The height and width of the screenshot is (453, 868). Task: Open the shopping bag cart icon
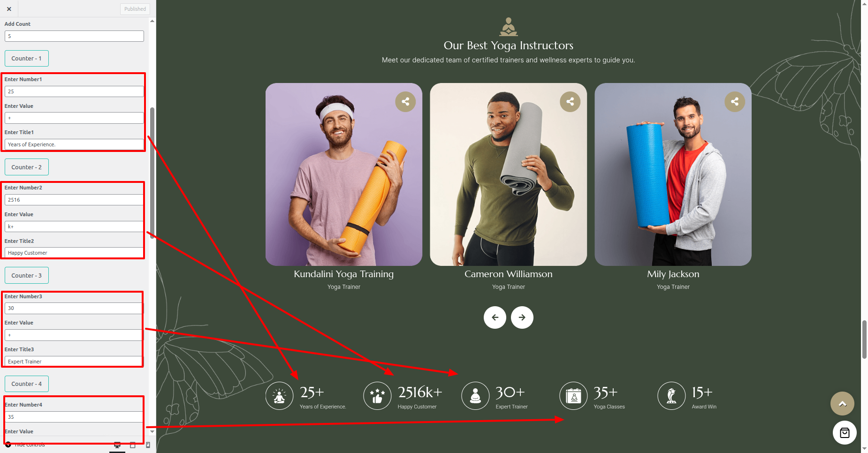coord(845,433)
